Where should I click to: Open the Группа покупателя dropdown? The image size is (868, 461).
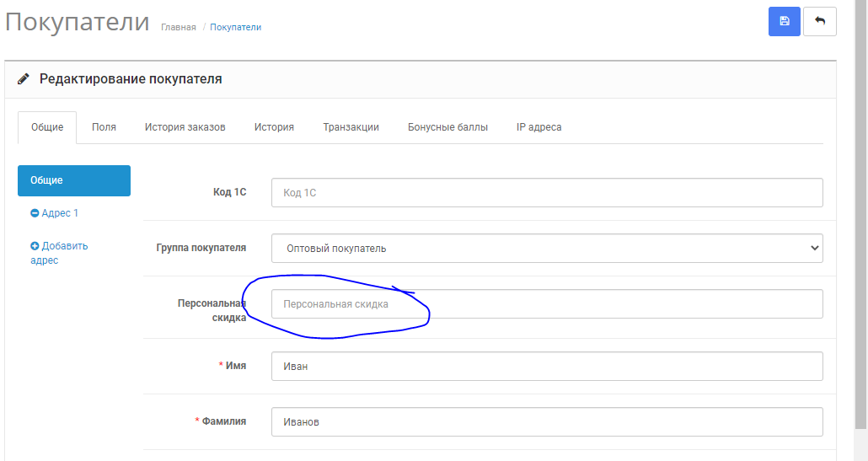click(547, 249)
